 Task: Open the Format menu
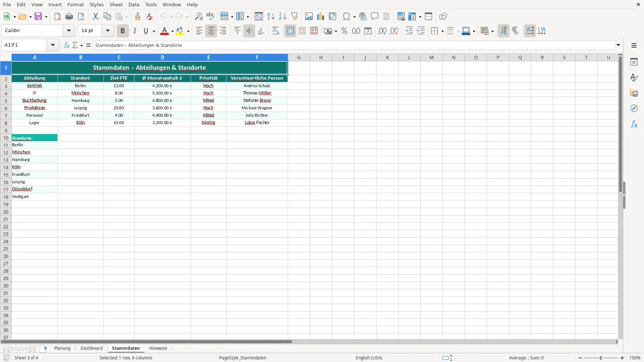[x=76, y=4]
